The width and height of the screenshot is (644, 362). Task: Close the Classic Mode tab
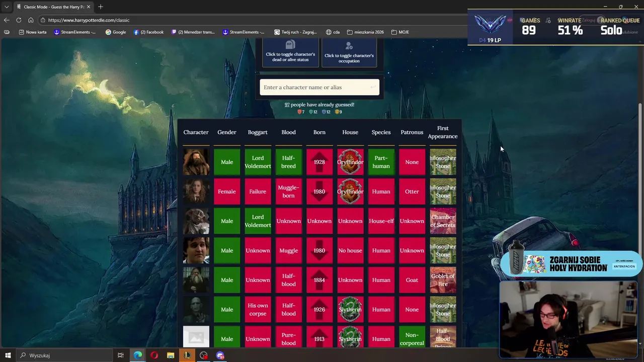[89, 7]
